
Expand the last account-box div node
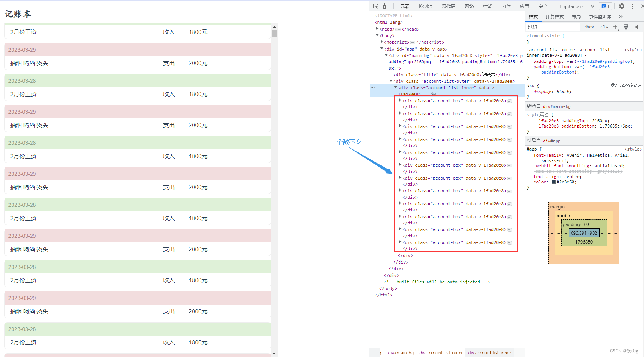pyautogui.click(x=400, y=242)
